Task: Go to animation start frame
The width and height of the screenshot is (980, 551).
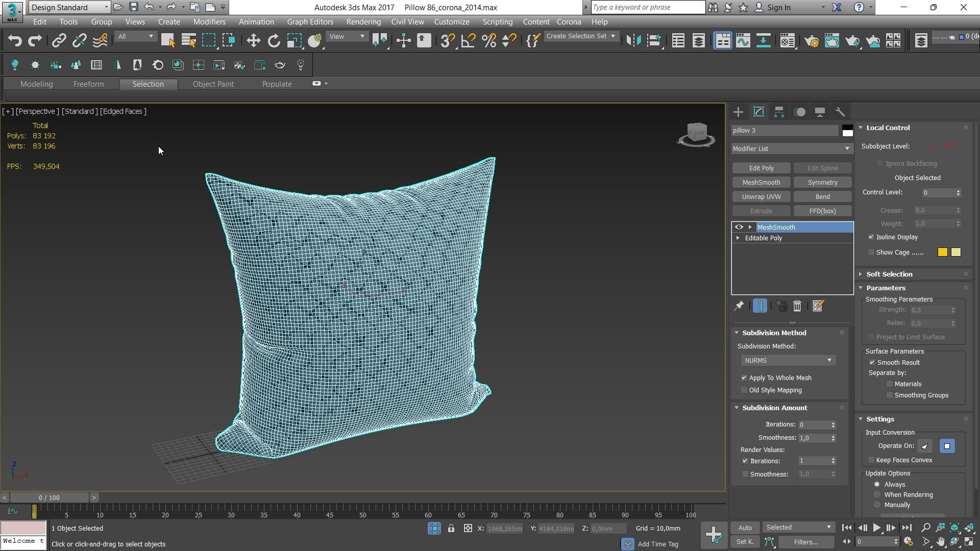Action: pyautogui.click(x=846, y=528)
